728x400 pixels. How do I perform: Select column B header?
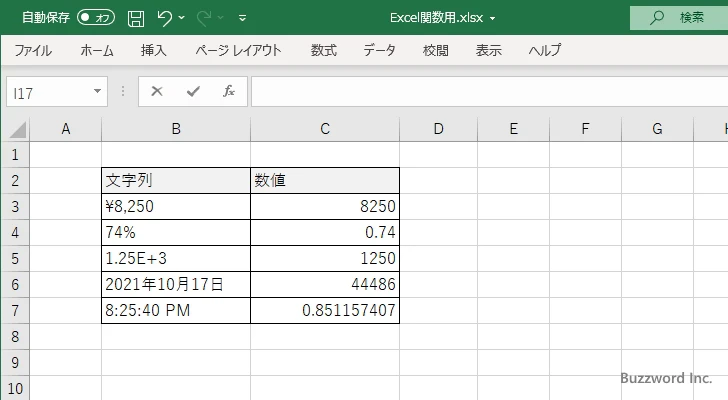[176, 129]
